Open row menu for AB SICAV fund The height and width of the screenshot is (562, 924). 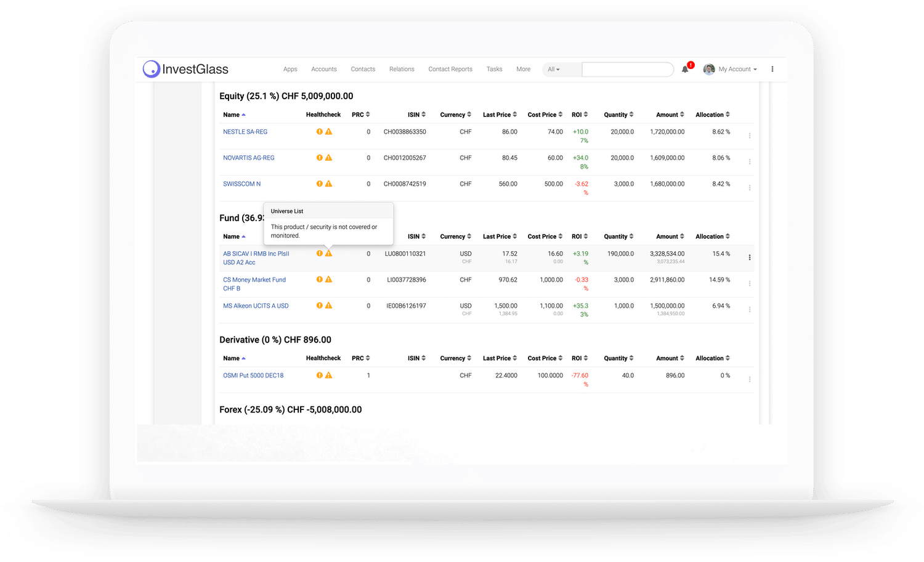[x=750, y=257]
